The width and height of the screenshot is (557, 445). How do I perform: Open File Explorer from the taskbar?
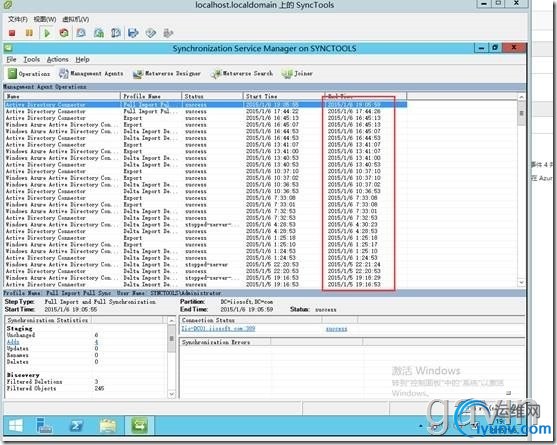tap(108, 425)
